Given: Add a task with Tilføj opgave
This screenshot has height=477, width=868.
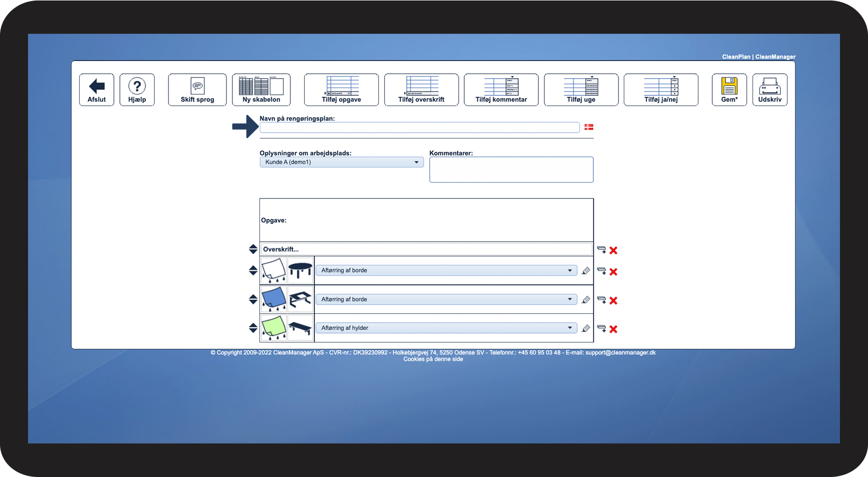Looking at the screenshot, I should (x=341, y=89).
